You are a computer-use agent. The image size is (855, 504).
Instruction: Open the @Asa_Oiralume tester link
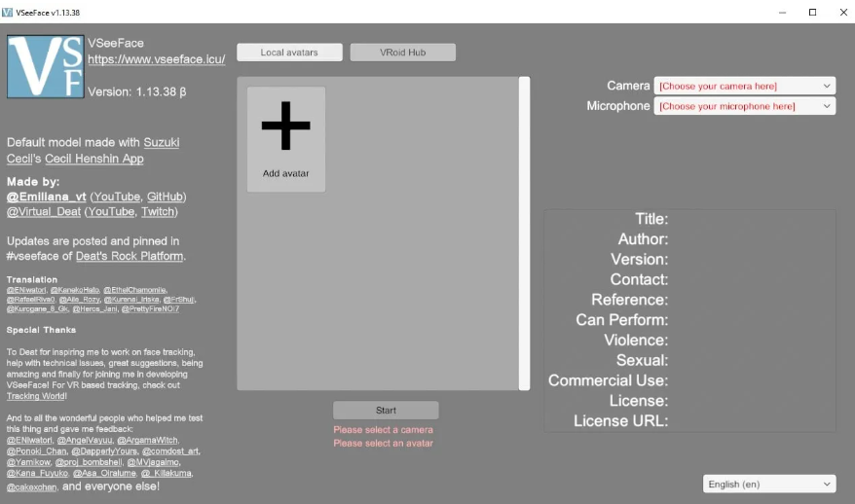point(104,473)
